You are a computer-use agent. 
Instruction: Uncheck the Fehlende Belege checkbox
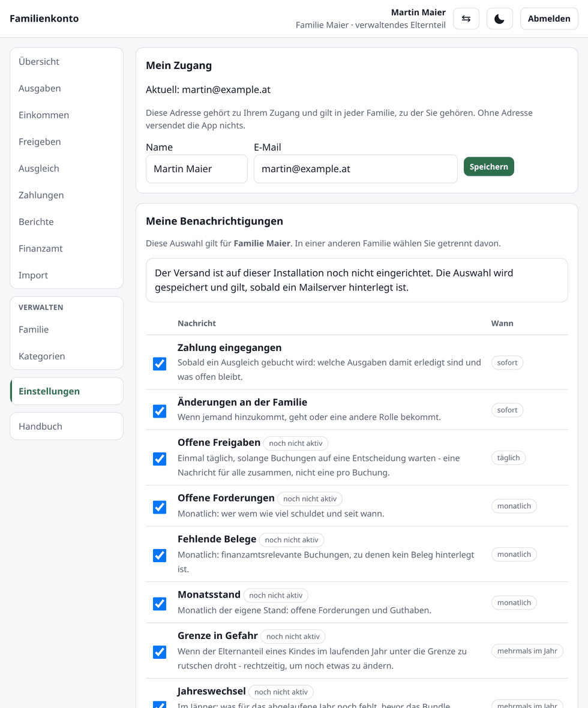(x=160, y=556)
